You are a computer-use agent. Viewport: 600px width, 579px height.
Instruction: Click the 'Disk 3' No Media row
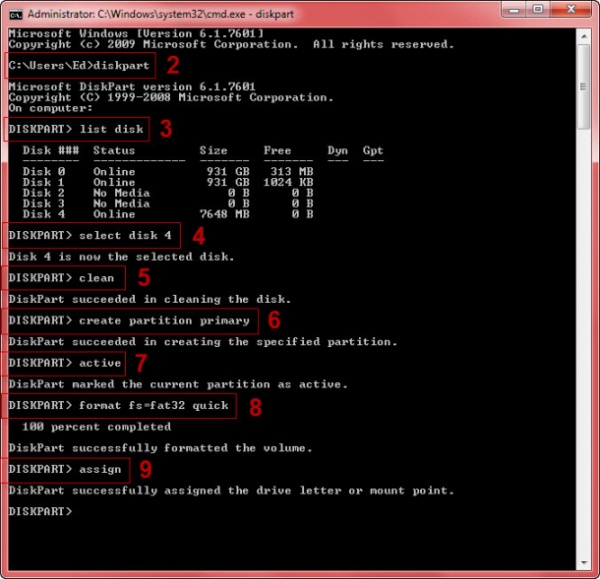168,204
